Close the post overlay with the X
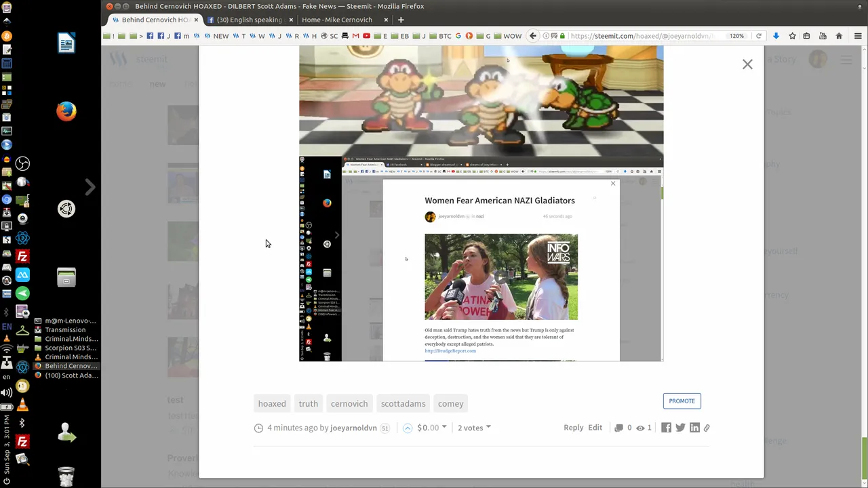 coord(747,64)
